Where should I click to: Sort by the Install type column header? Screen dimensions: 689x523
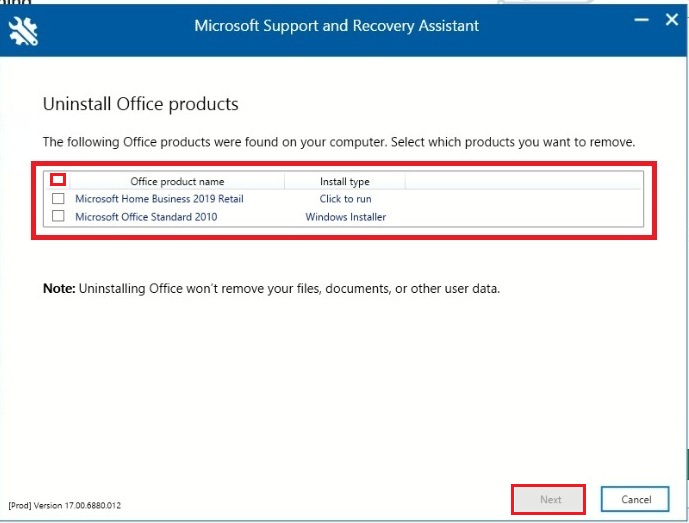345,182
